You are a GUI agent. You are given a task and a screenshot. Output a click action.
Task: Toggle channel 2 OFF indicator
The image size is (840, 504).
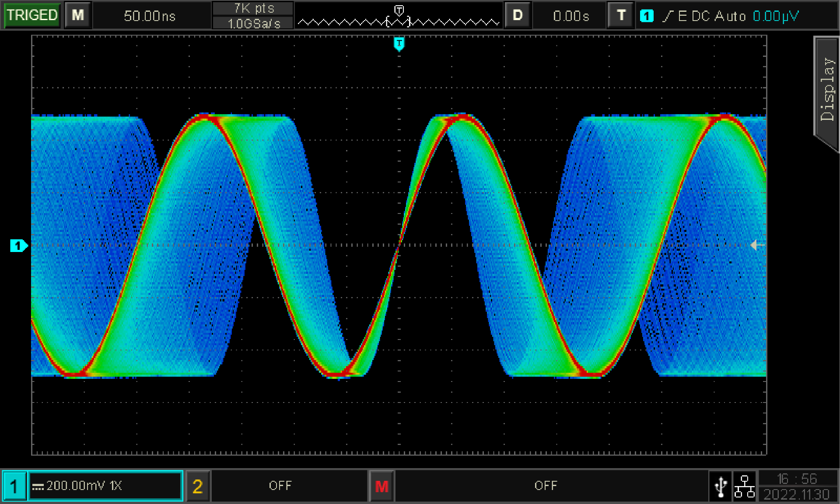280,486
